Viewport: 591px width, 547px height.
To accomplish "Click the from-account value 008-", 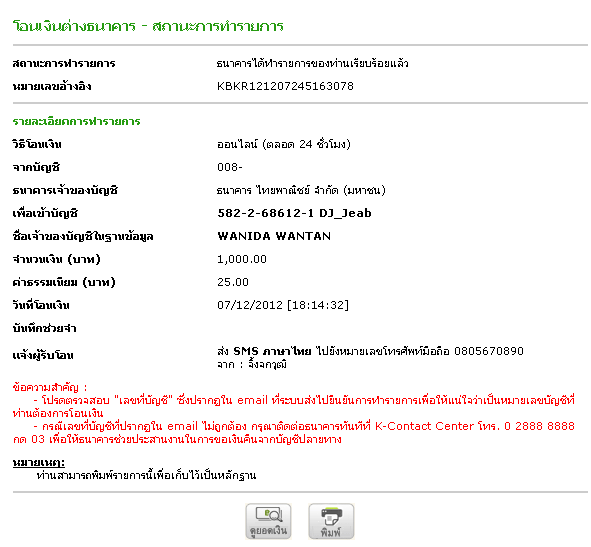I will (x=230, y=167).
